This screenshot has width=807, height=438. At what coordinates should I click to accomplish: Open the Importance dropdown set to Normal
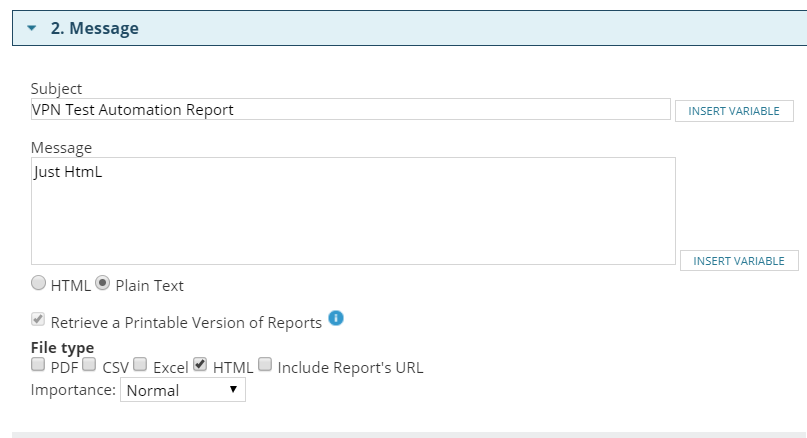pos(183,390)
